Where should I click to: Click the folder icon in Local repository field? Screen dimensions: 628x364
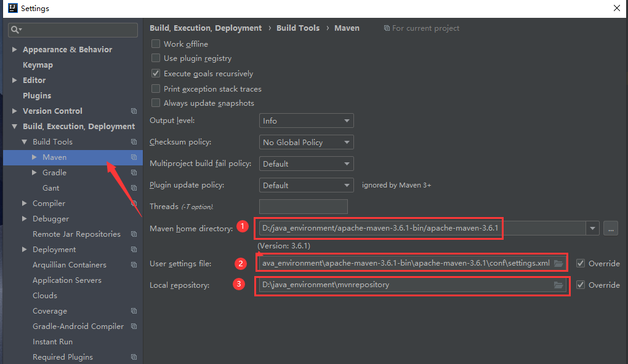coord(558,285)
